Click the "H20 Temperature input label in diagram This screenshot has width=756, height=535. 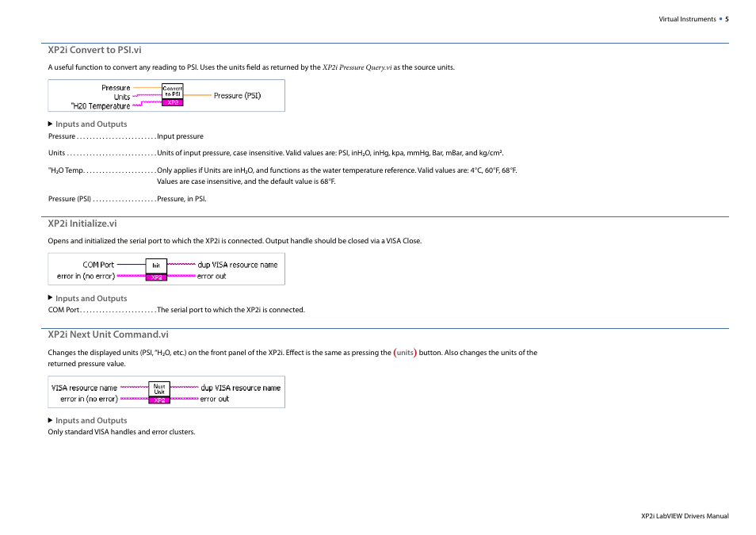coord(101,106)
